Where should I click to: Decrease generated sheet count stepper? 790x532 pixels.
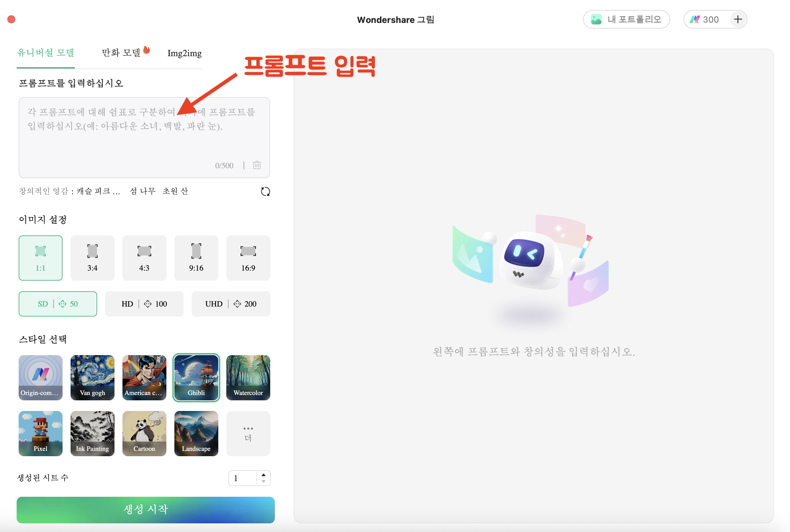pos(264,481)
